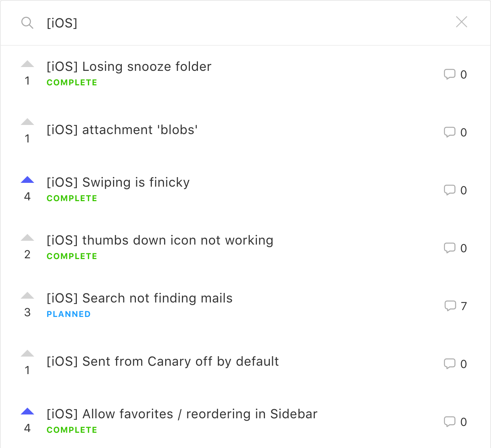
Task: Open '[iOS] Swiping is finicky' post
Action: point(118,182)
